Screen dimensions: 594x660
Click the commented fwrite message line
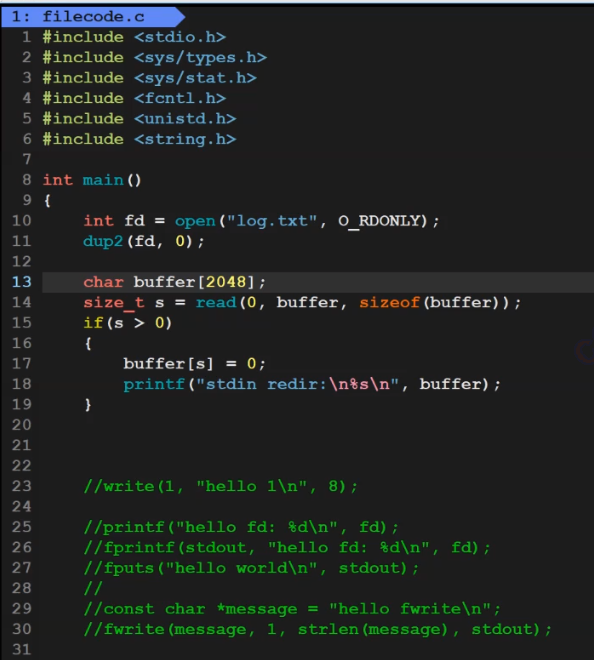click(317, 630)
